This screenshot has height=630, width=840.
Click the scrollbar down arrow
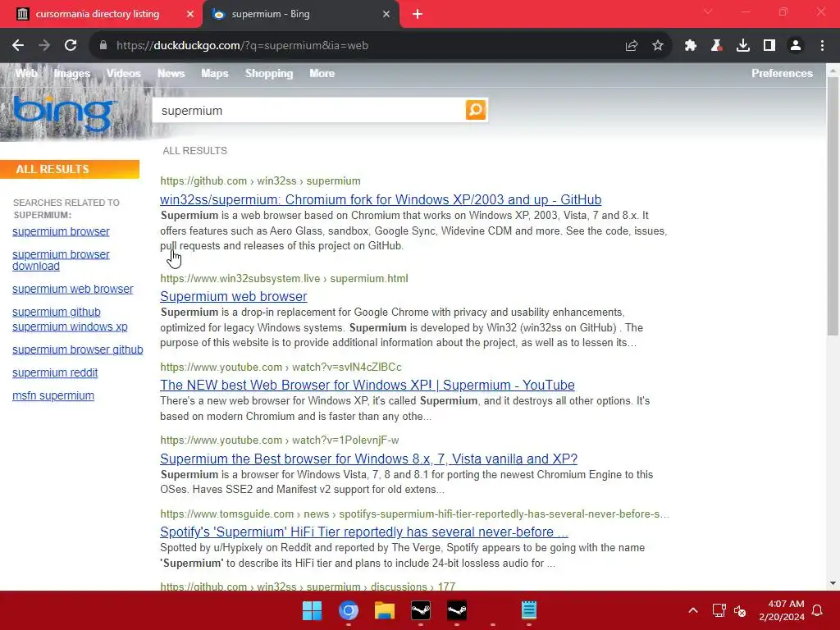click(x=833, y=583)
